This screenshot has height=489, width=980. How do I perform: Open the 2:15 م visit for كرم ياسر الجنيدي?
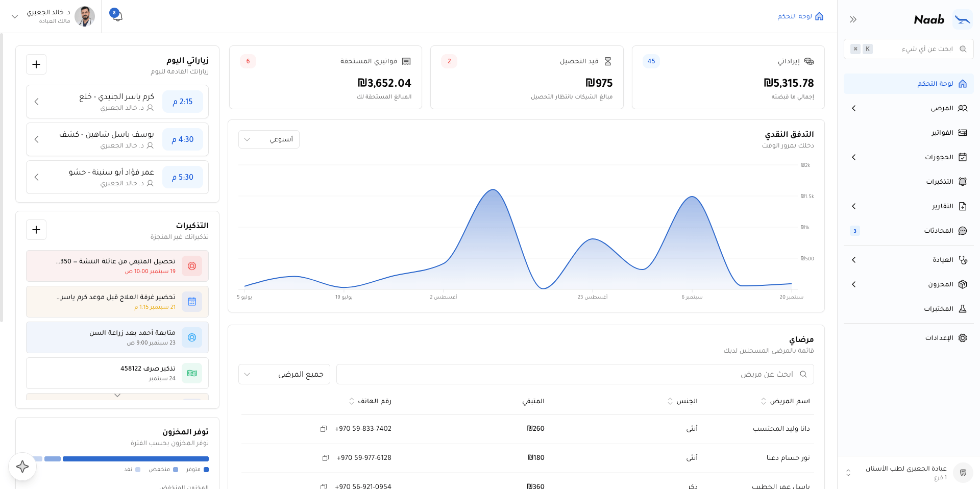[x=117, y=102]
